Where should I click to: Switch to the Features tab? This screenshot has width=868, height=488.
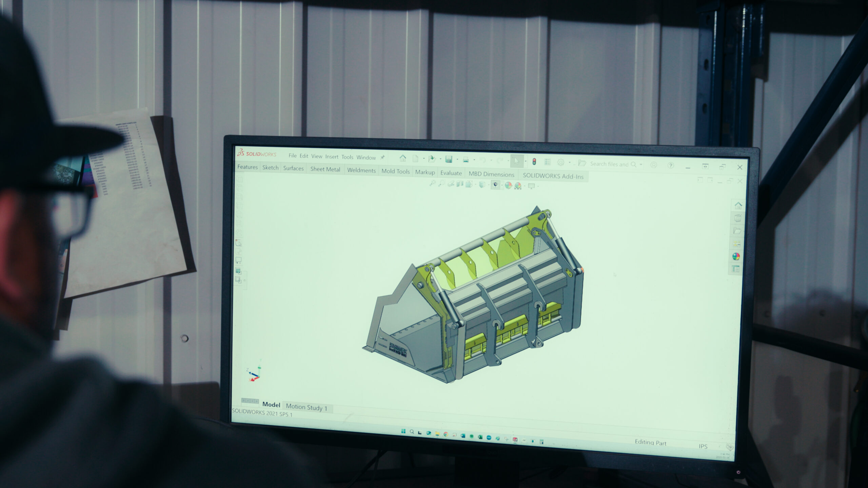pos(248,167)
